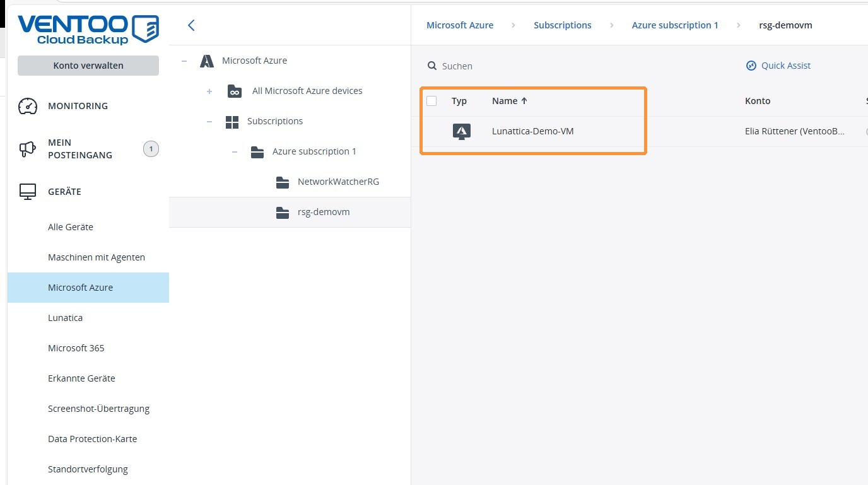The height and width of the screenshot is (485, 868).
Task: Click the Subscriptions grid icon
Action: coord(232,122)
